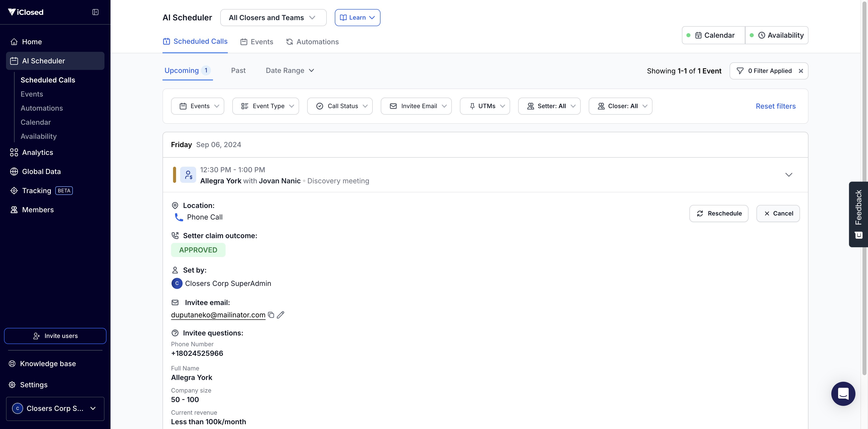The height and width of the screenshot is (429, 868).
Task: Open the Calendar status toggle
Action: click(x=713, y=35)
